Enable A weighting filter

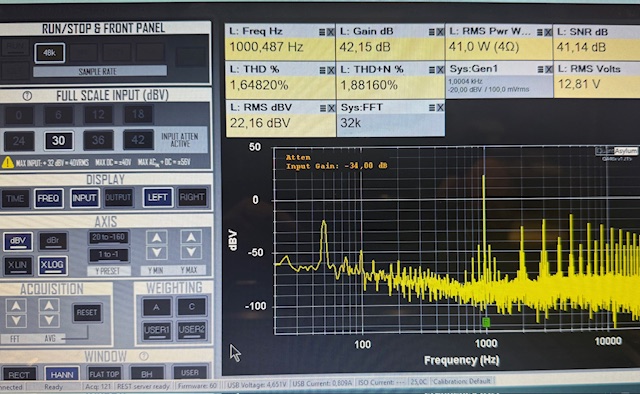(x=156, y=307)
